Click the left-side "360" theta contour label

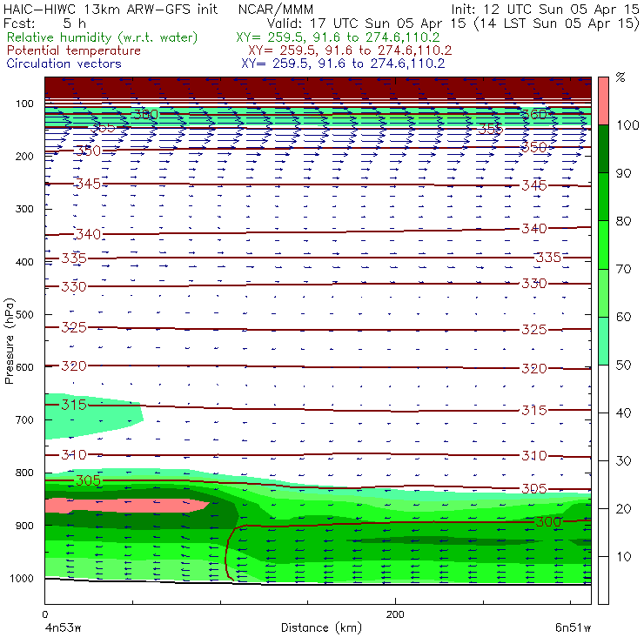click(146, 114)
